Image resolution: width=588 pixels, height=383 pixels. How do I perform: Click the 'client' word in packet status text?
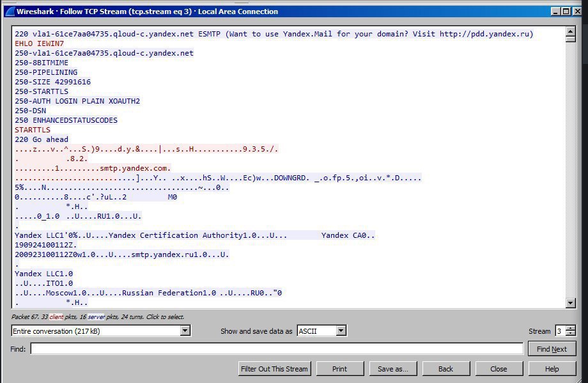pyautogui.click(x=56, y=317)
